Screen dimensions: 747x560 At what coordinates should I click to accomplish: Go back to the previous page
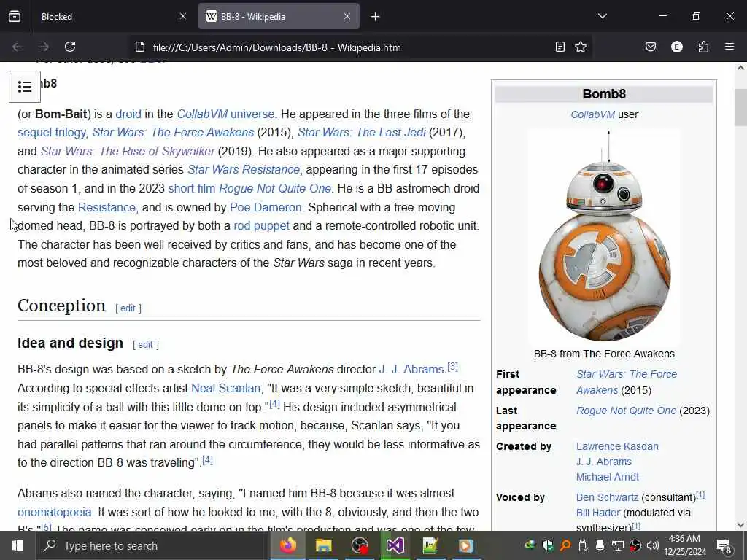coord(18,47)
